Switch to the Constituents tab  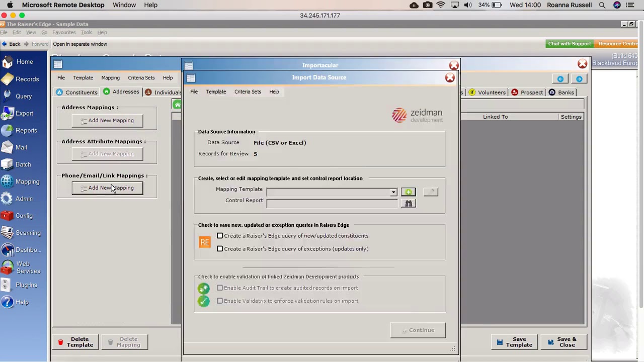coord(76,93)
